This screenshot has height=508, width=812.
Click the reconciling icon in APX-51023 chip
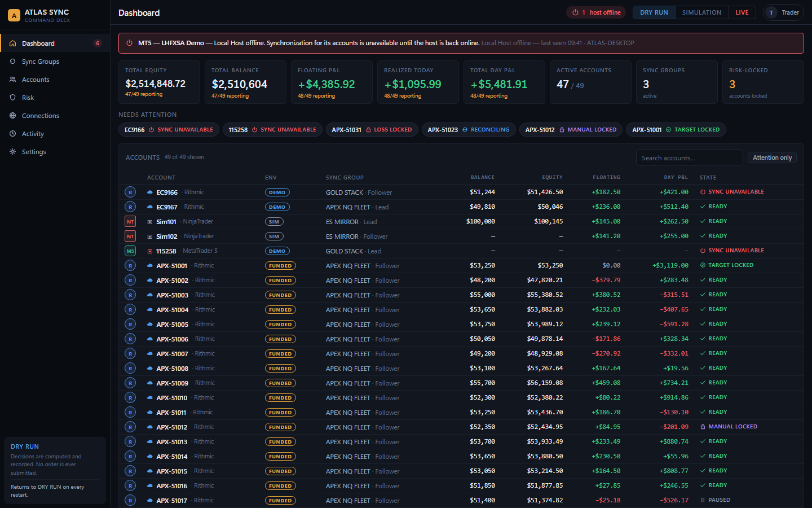pos(465,130)
